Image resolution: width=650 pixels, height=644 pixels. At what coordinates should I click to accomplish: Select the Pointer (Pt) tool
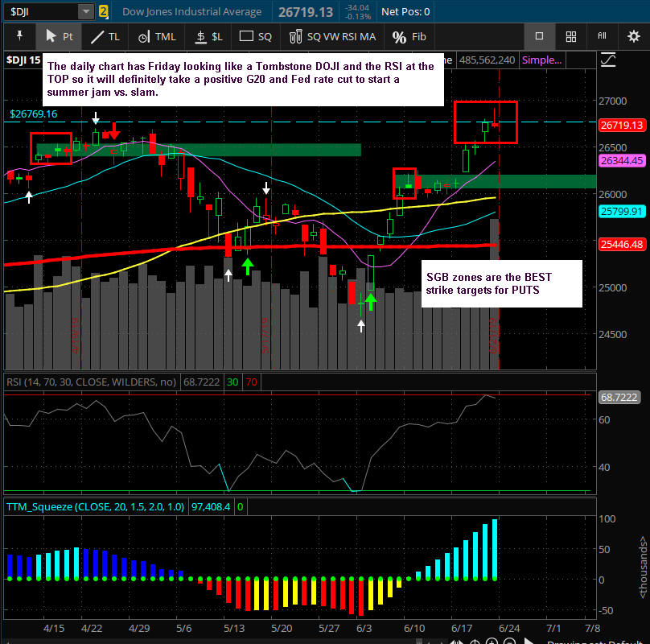59,36
